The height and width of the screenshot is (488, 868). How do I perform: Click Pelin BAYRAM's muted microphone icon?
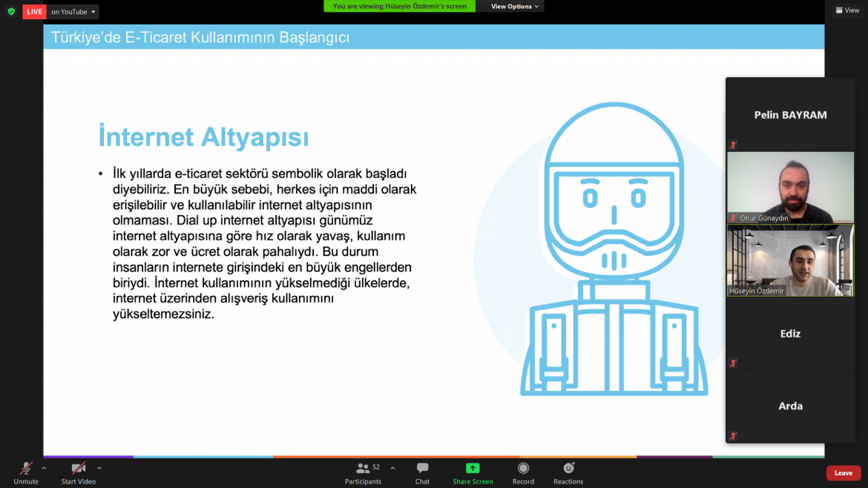click(733, 145)
